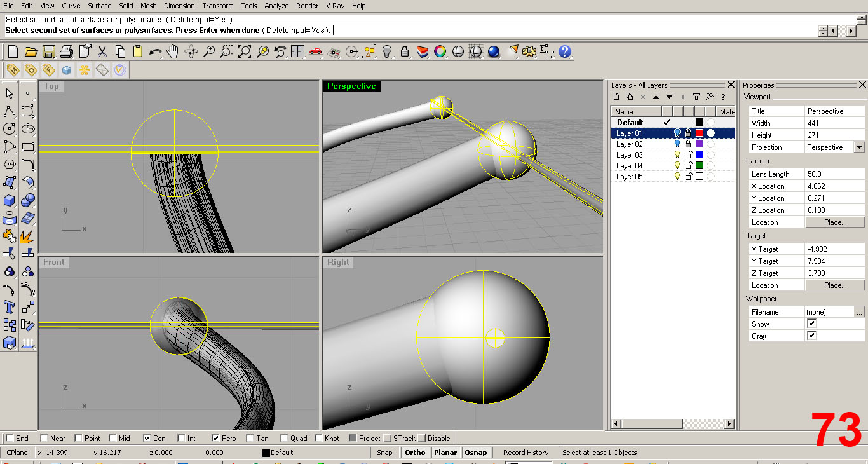Toggle the wallpaper Show checkbox
Image resolution: width=868 pixels, height=464 pixels.
tap(811, 324)
